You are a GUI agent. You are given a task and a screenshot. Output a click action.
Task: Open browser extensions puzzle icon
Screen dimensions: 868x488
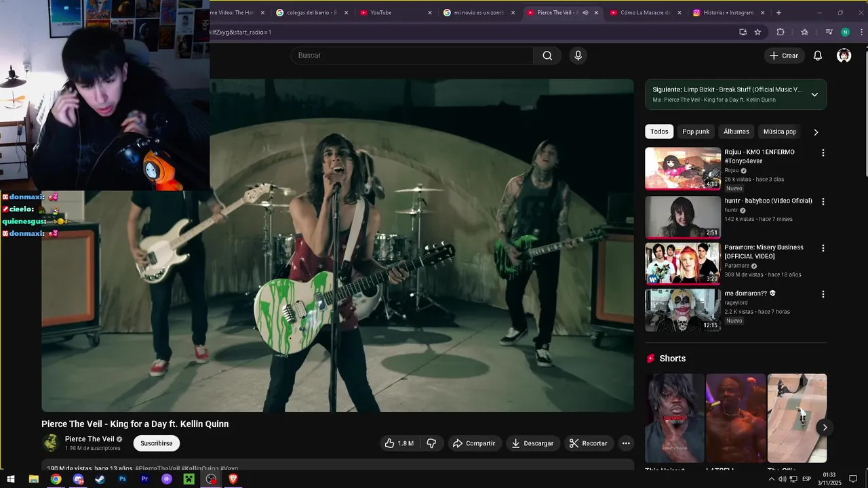[x=781, y=32]
